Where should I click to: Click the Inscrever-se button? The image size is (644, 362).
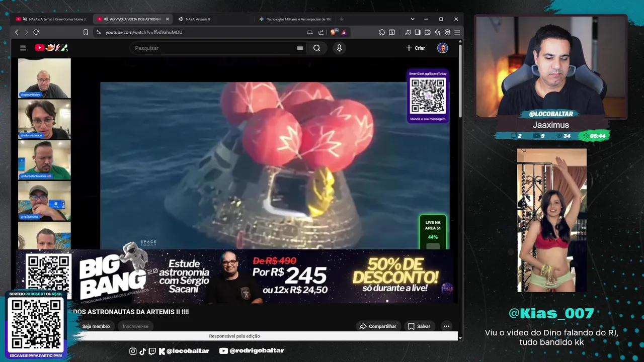pyautogui.click(x=135, y=326)
